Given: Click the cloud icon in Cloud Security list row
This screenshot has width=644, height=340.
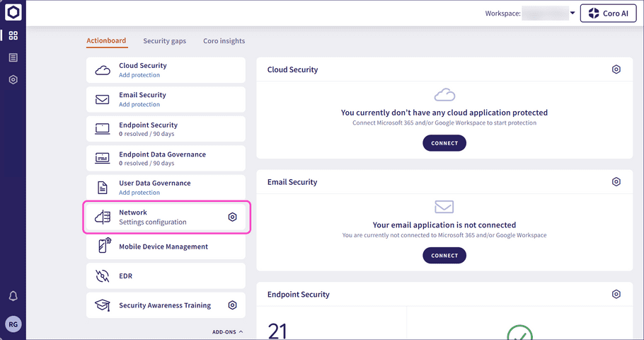Looking at the screenshot, I should (x=103, y=70).
